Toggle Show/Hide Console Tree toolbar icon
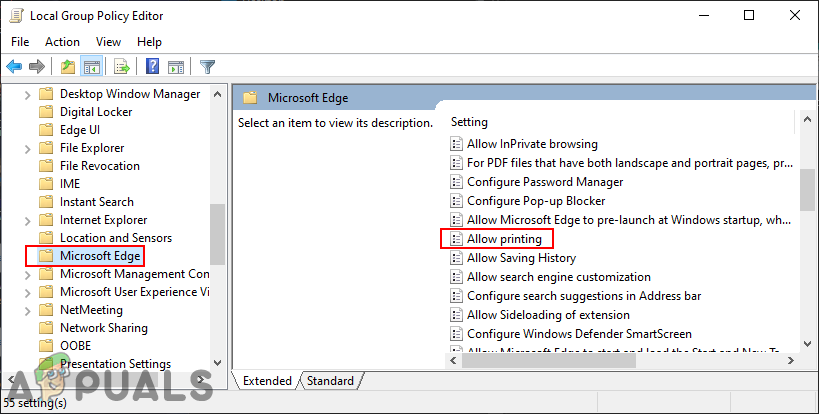The image size is (819, 414). (91, 67)
